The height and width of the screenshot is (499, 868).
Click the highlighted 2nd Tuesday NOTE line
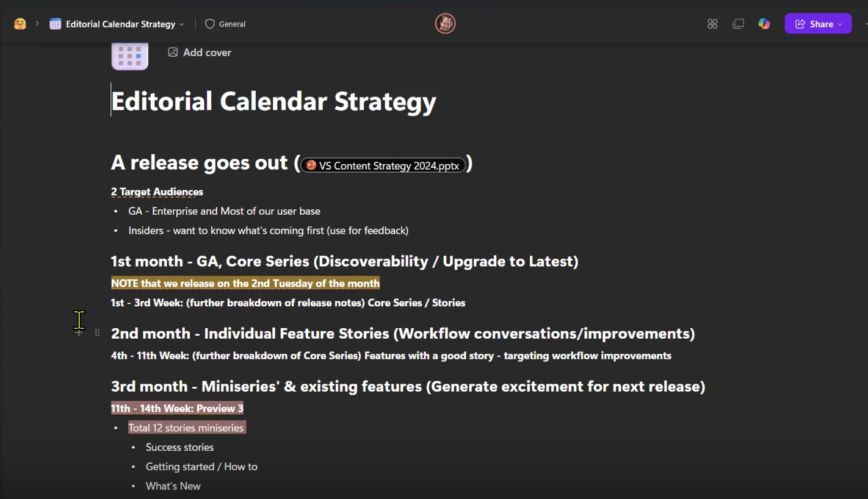(x=245, y=283)
